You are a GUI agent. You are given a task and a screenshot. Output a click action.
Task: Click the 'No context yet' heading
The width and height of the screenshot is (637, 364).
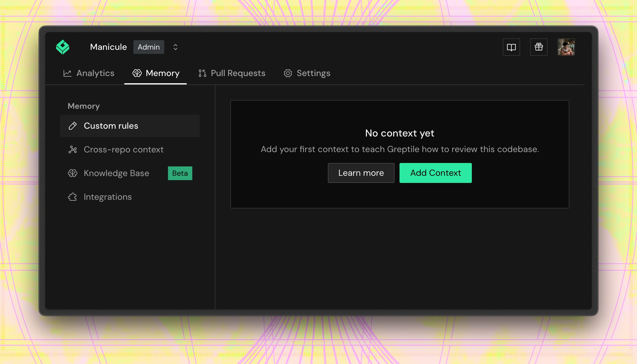[x=400, y=133]
